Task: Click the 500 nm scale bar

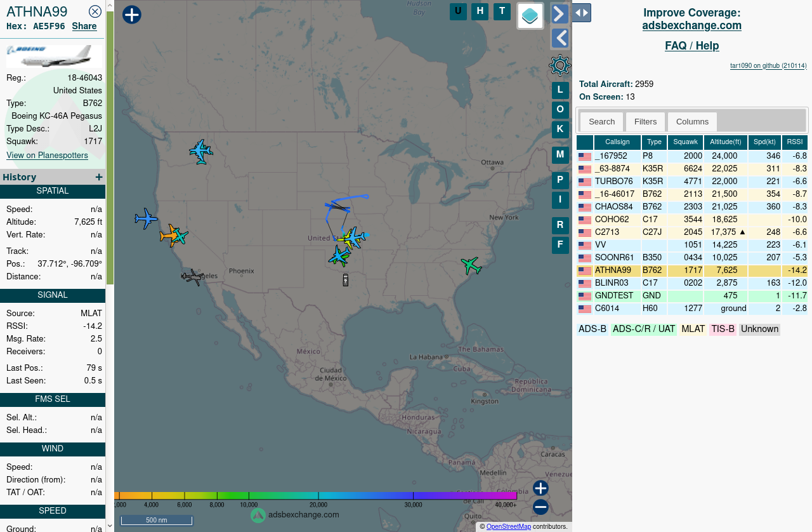Action: click(157, 521)
